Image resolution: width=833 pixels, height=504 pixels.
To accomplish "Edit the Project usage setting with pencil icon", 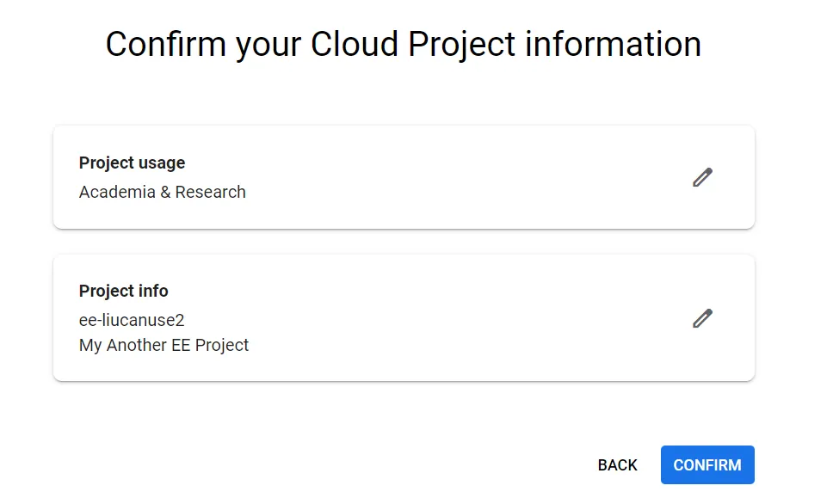I will (702, 178).
